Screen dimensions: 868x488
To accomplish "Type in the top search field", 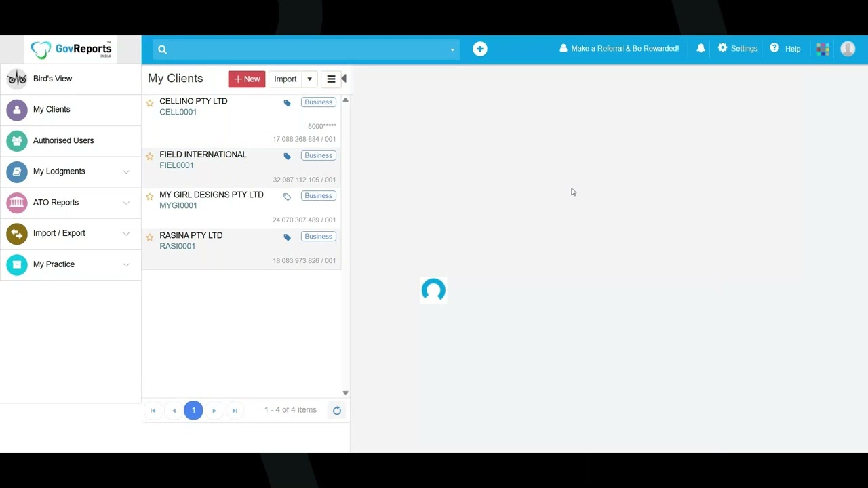I will coord(305,49).
